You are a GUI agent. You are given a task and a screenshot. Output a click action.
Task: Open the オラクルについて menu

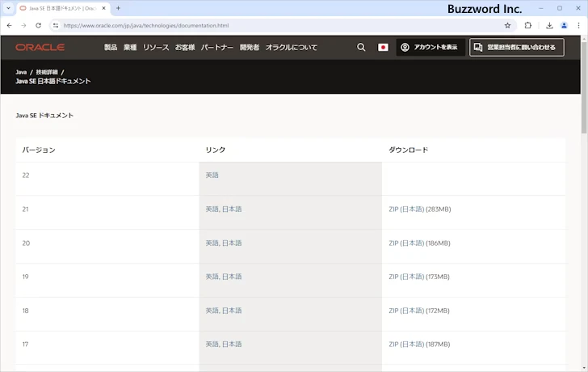point(292,47)
